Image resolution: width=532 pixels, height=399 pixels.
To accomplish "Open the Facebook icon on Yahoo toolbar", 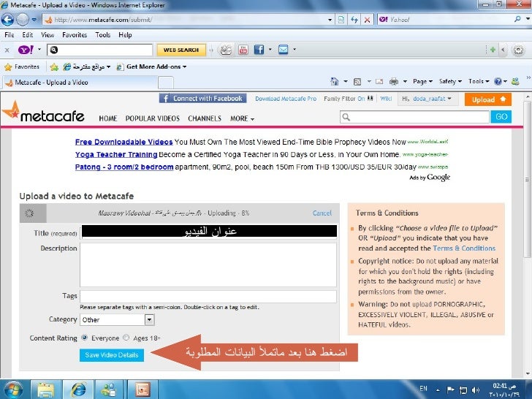I will (x=259, y=50).
